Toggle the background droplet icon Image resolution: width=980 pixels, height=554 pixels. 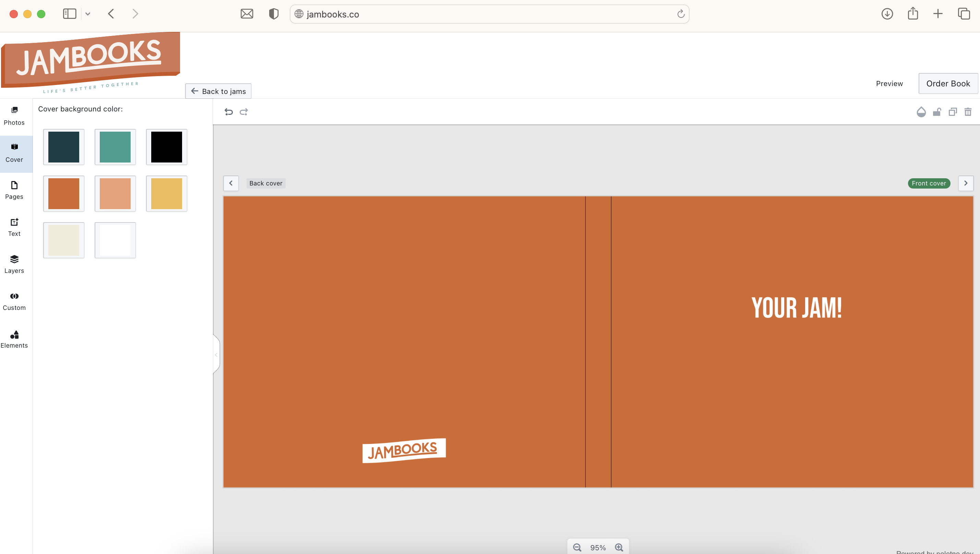(921, 112)
